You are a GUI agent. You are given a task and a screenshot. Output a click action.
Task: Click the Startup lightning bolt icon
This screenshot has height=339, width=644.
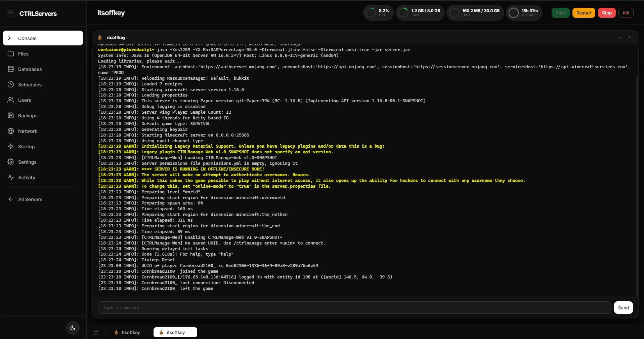pos(11,146)
